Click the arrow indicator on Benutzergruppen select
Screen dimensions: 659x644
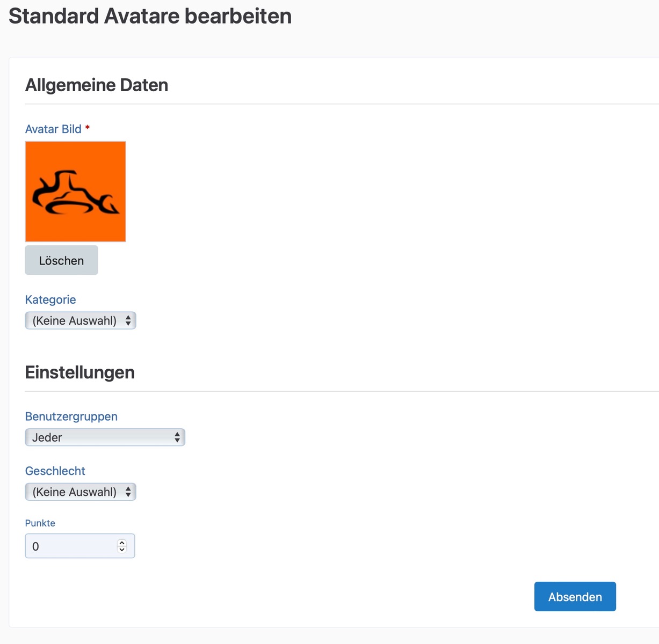[177, 437]
